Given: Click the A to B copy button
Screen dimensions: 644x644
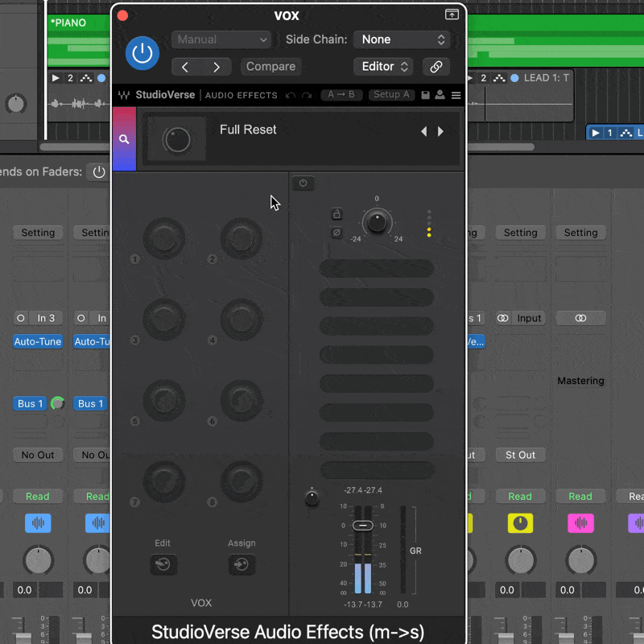Looking at the screenshot, I should tap(341, 95).
